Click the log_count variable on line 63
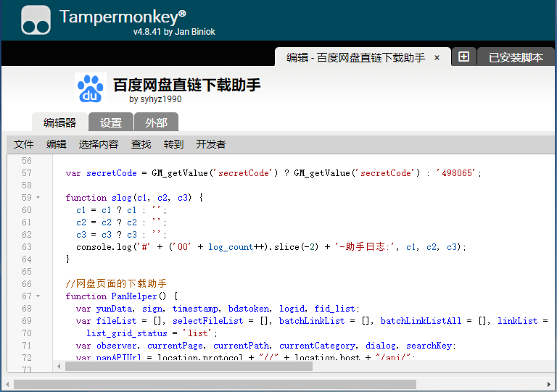557x392 pixels. click(231, 247)
